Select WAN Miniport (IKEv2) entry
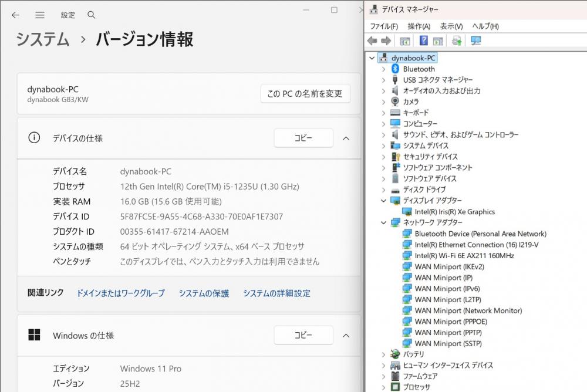 (449, 266)
